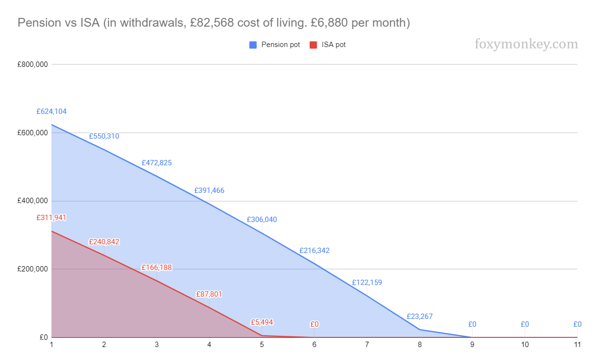Select the £550,310 pension data label
The height and width of the screenshot is (364, 595).
click(x=104, y=136)
